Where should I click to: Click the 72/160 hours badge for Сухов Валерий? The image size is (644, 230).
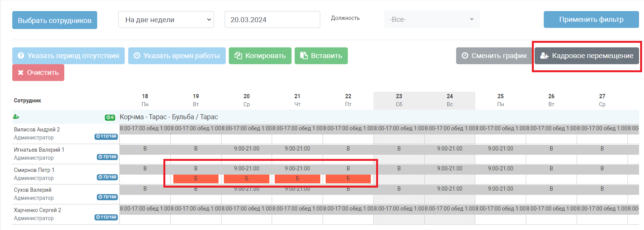(107, 197)
